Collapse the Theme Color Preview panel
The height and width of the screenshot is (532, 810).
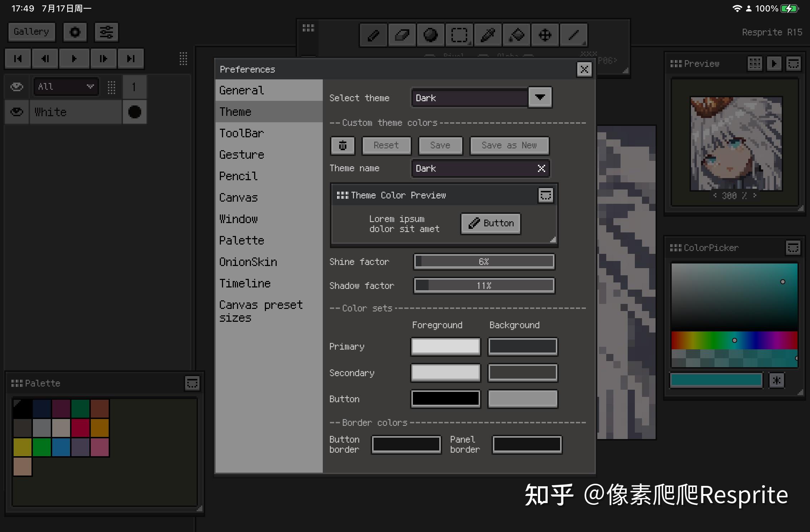[545, 195]
